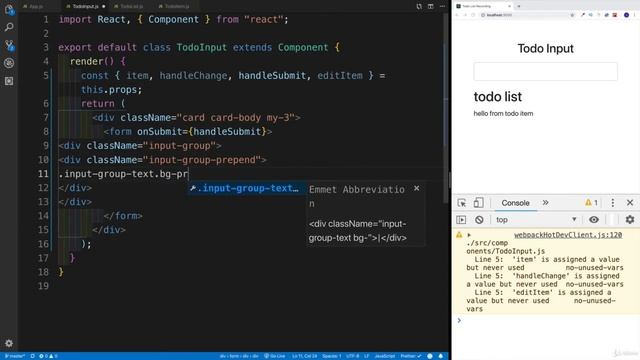Select the Console tab in DevTools
Viewport: 640px width, 360px height.
(515, 203)
